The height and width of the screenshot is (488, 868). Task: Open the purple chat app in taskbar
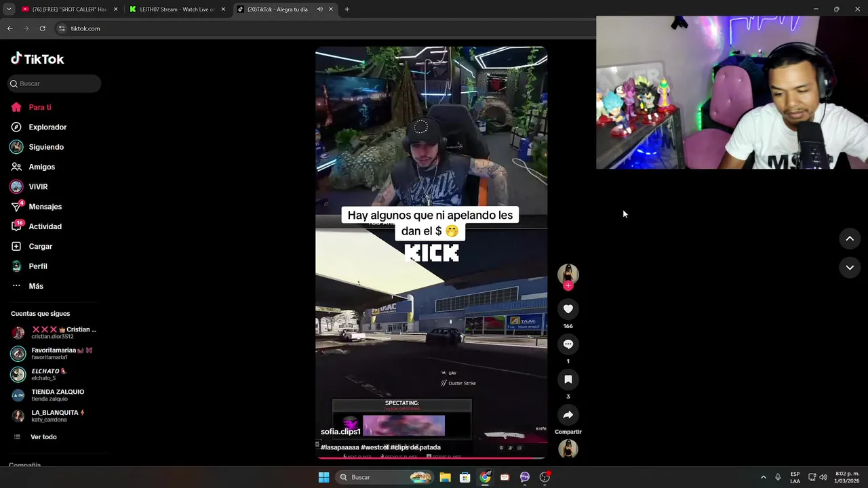click(x=525, y=477)
